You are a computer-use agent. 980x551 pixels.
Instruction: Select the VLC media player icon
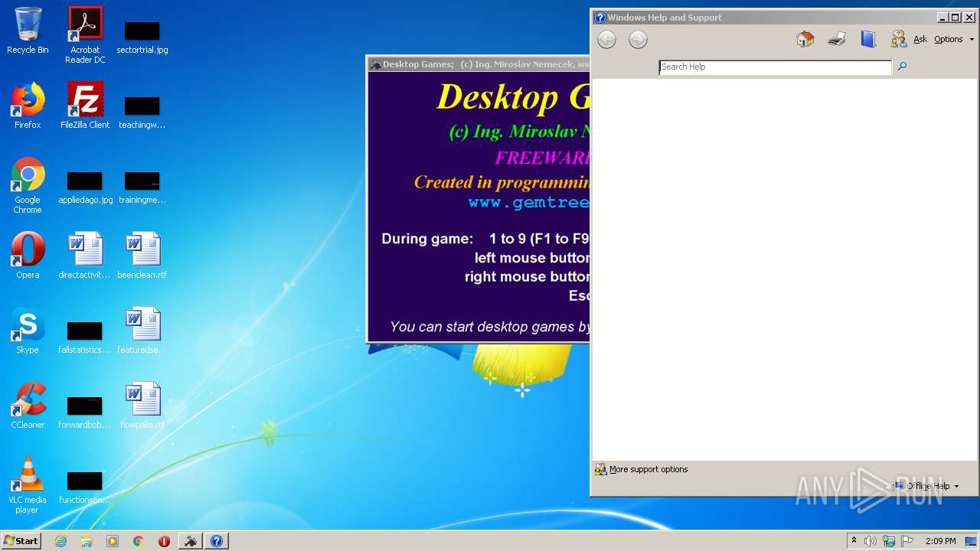click(28, 485)
